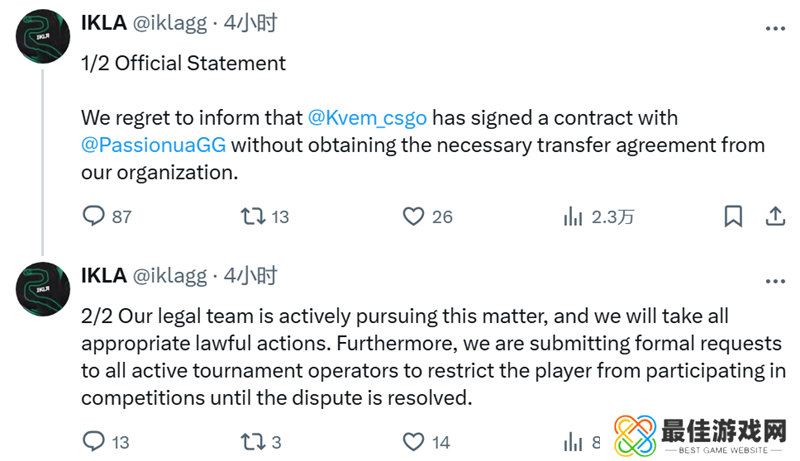Reply to the 2/2 legal team tweet
800x461 pixels.
pyautogui.click(x=94, y=441)
